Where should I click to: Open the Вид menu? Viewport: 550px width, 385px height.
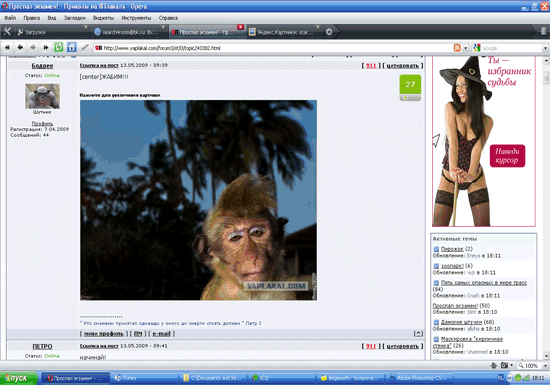point(52,18)
